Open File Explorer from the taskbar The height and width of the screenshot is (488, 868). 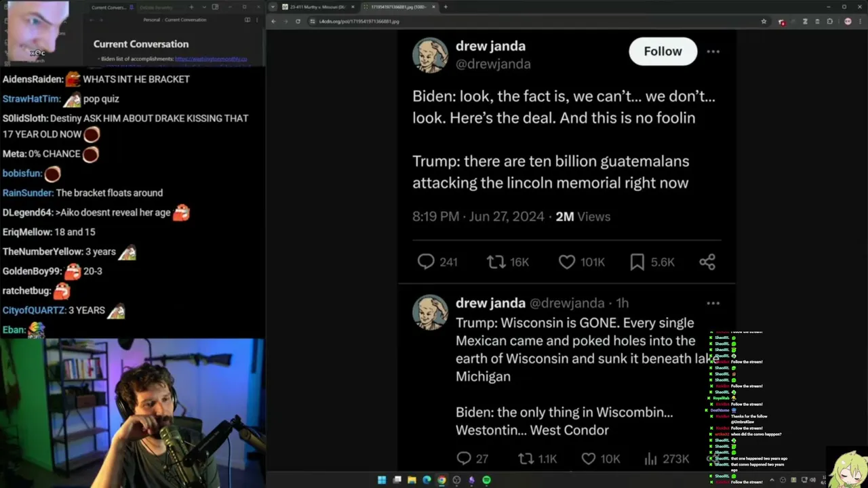(x=412, y=480)
